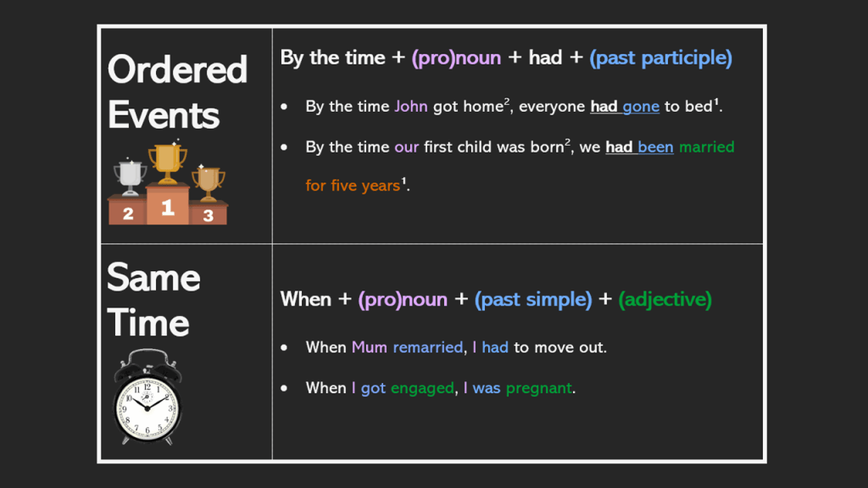This screenshot has width=868, height=488.
Task: Select the "When + (pro)noun" formula heading
Action: pos(364,299)
